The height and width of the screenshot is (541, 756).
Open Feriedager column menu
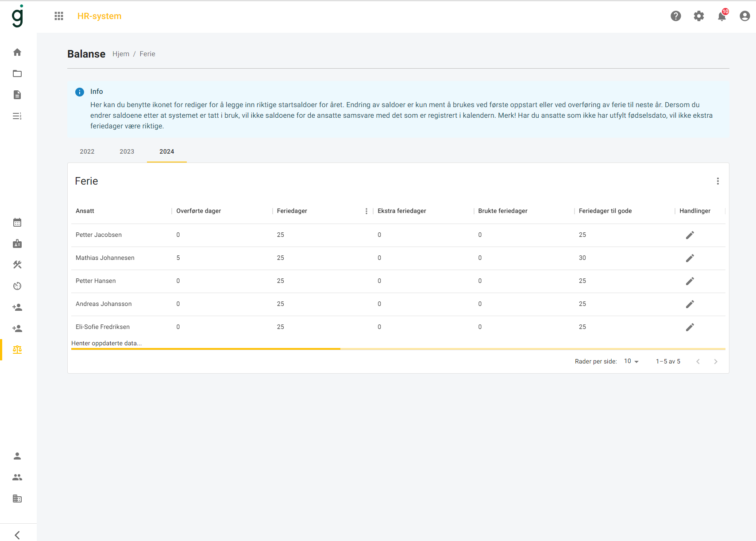(366, 211)
